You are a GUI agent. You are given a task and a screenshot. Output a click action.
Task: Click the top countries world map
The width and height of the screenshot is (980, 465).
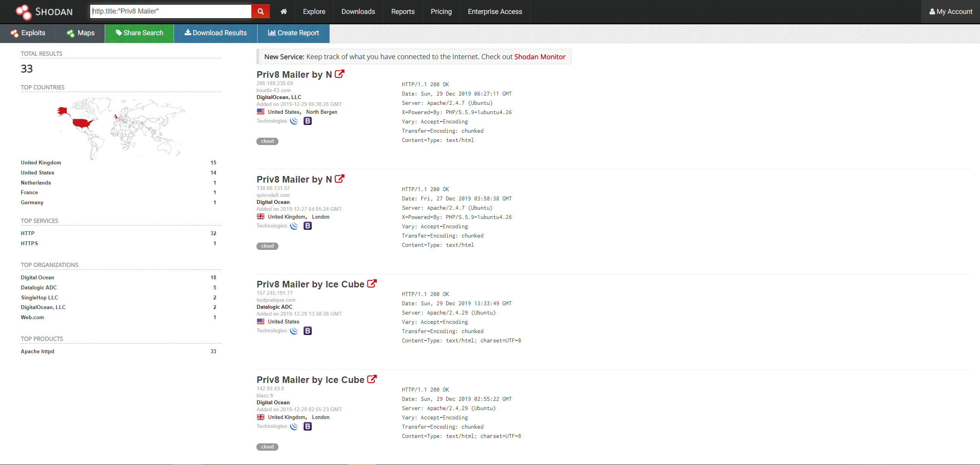tap(121, 128)
